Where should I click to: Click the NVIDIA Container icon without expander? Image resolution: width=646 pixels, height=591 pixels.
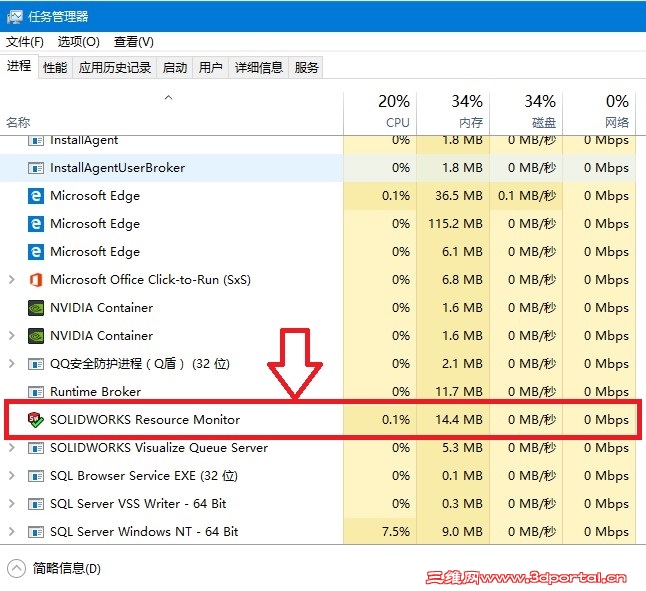pyautogui.click(x=36, y=308)
